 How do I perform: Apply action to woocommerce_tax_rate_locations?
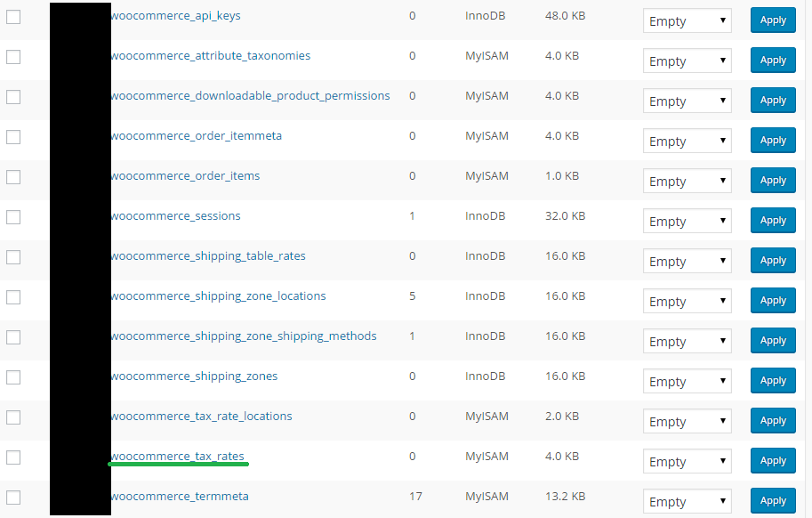tap(773, 421)
